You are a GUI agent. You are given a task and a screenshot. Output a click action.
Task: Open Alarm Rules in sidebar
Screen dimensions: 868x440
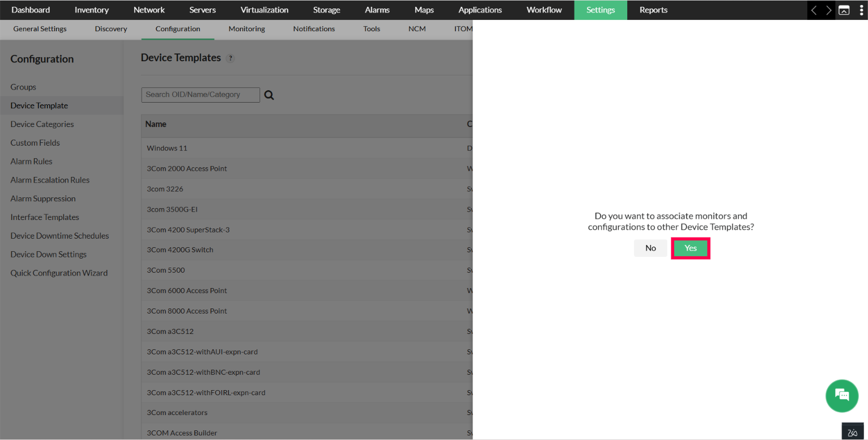[x=31, y=162]
